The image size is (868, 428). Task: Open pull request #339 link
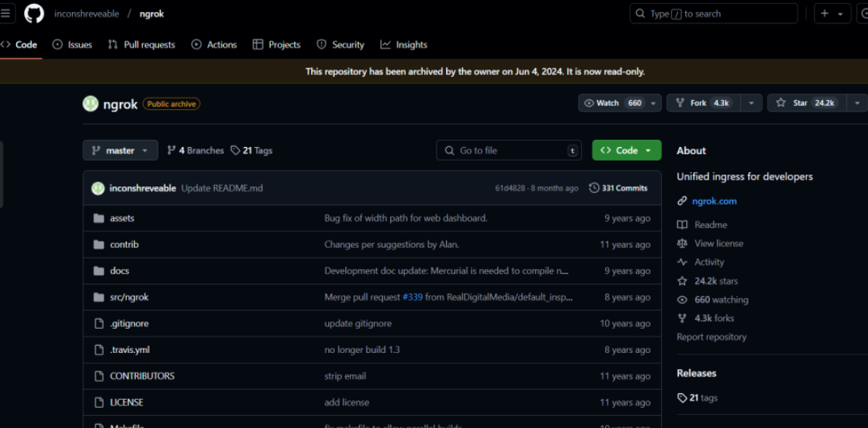[x=412, y=297]
